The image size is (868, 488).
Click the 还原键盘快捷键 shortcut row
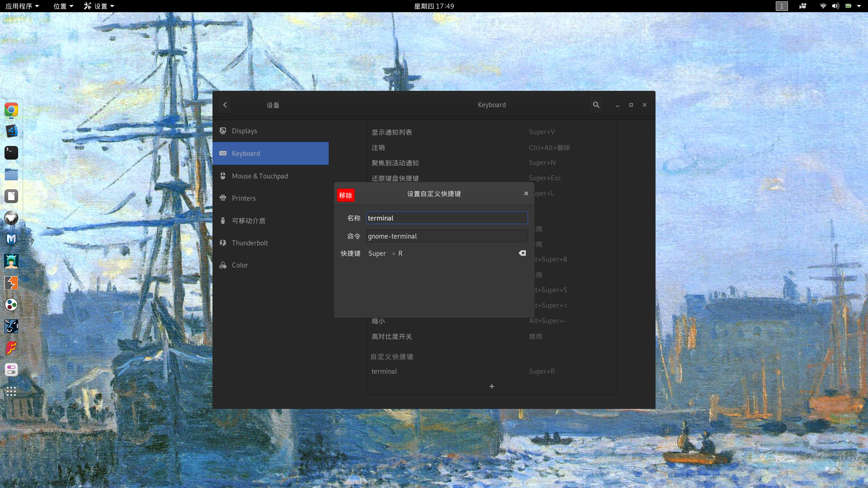click(491, 178)
